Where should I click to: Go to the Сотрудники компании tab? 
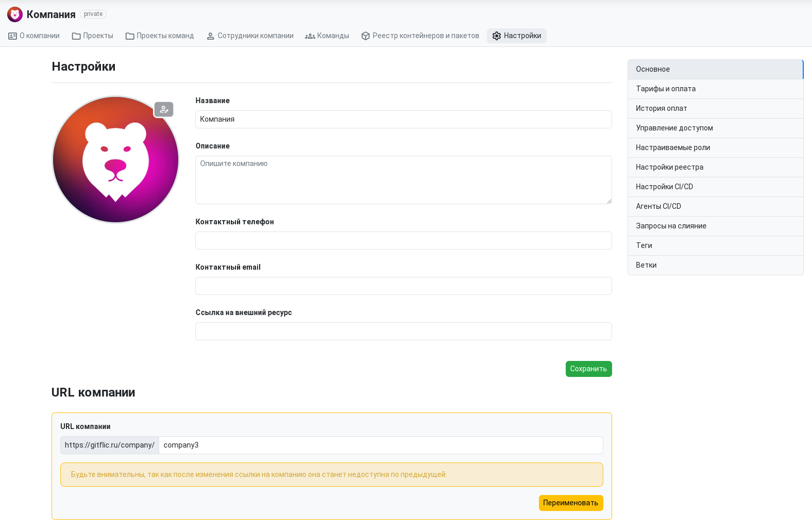click(x=250, y=36)
